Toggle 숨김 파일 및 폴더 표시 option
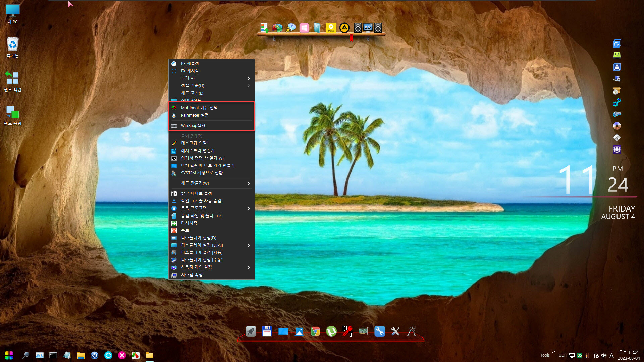 (x=211, y=216)
